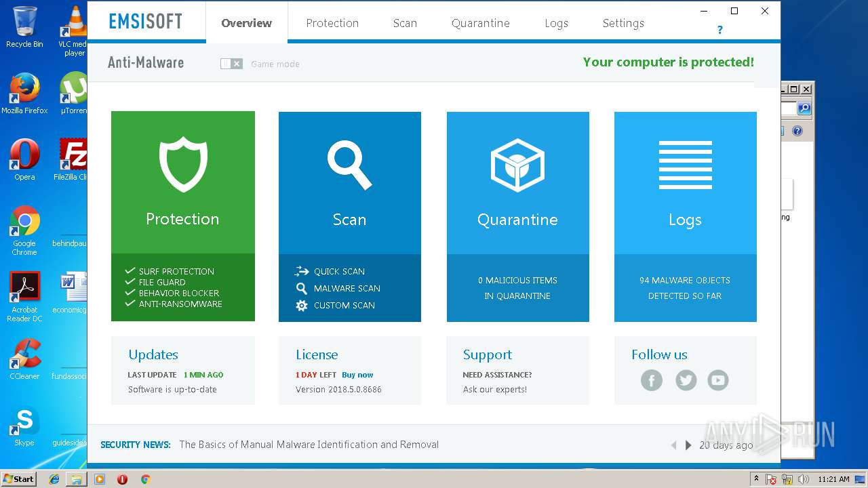Switch to the Overview tab
868x488 pixels.
[x=247, y=23]
